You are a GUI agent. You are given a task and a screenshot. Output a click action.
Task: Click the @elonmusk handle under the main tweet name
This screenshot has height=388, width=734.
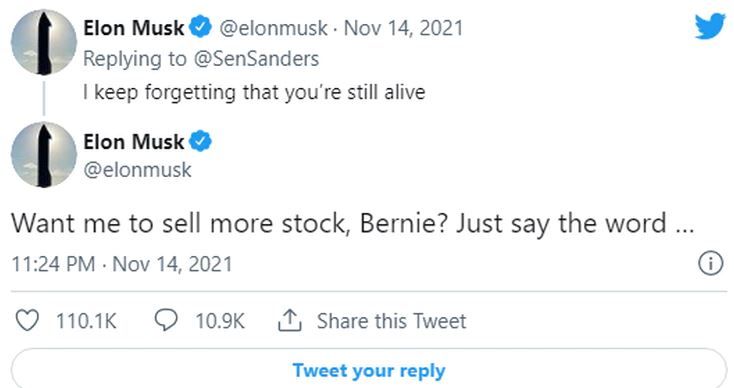pos(137,169)
